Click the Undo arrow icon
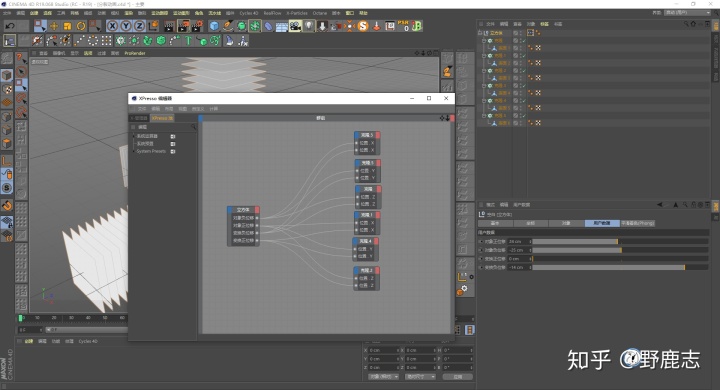 pyautogui.click(x=10, y=26)
